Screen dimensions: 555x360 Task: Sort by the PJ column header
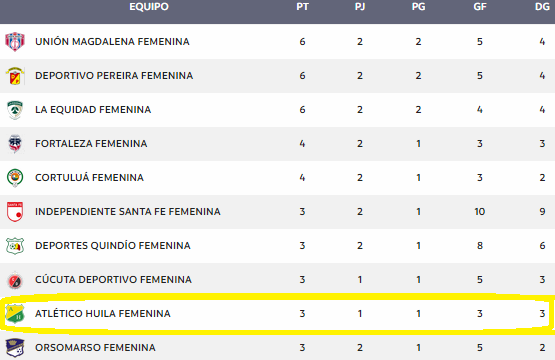coord(360,7)
